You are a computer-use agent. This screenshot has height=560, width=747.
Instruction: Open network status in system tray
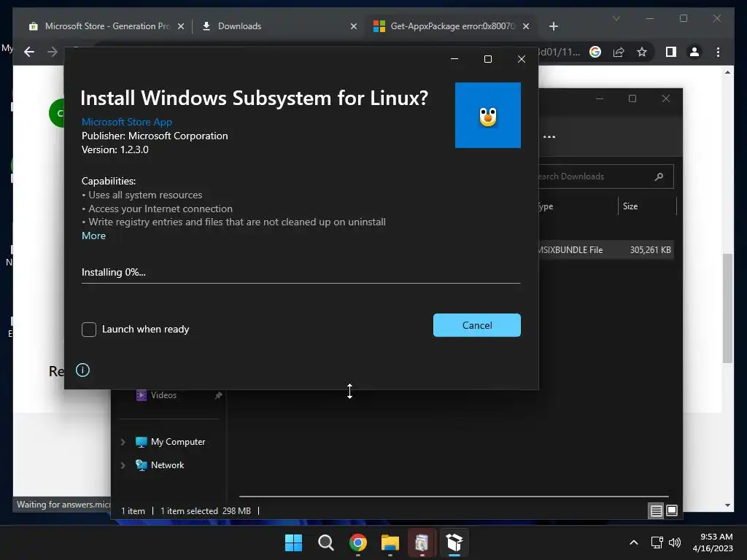tap(657, 542)
